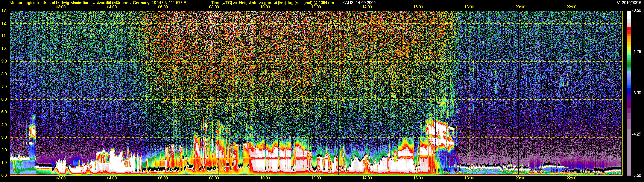
Task: Click the 12:00 label on the bottom time axis
Action: 316,178
